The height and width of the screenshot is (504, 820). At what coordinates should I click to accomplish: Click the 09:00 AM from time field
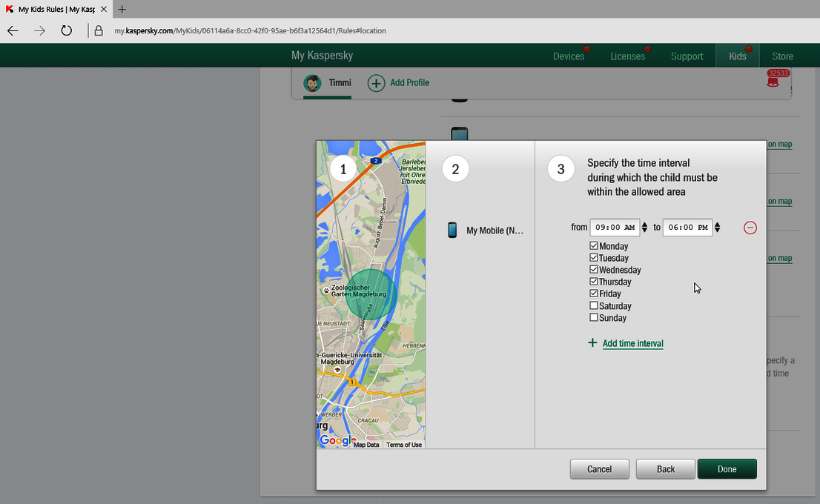615,228
